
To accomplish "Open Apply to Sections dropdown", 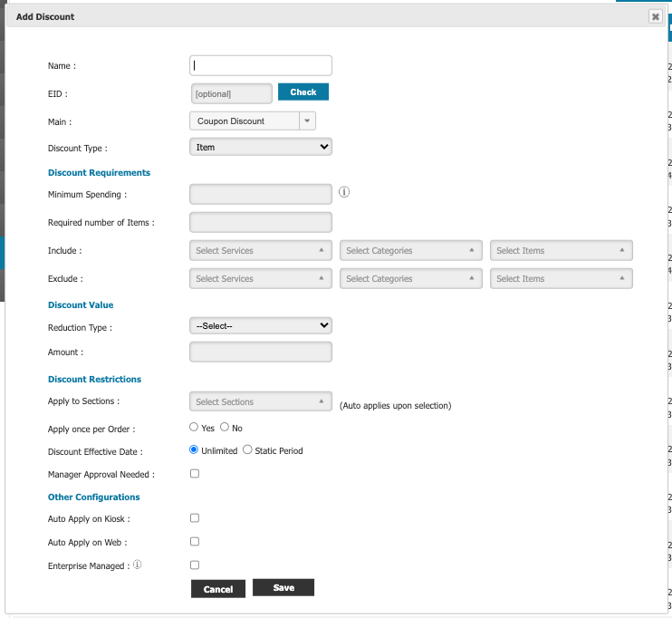I will point(261,402).
